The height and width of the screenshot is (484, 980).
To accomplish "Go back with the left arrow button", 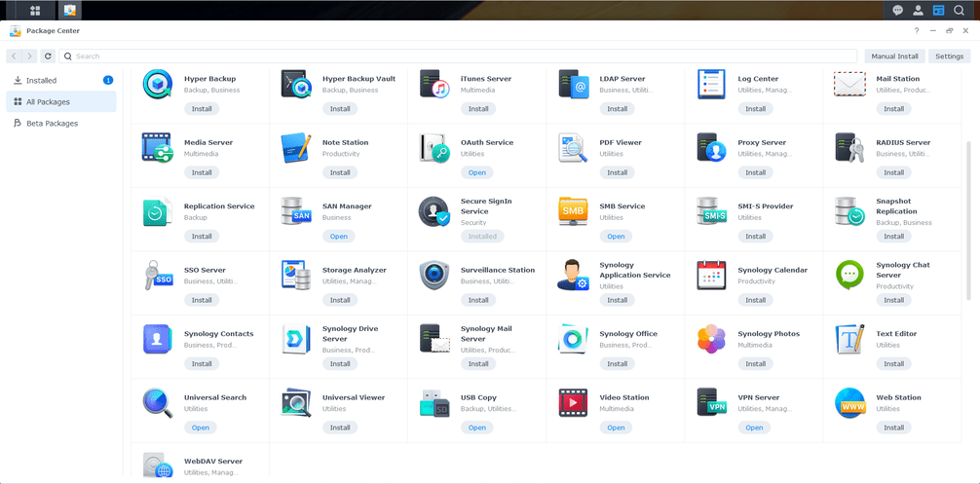I will coord(15,56).
